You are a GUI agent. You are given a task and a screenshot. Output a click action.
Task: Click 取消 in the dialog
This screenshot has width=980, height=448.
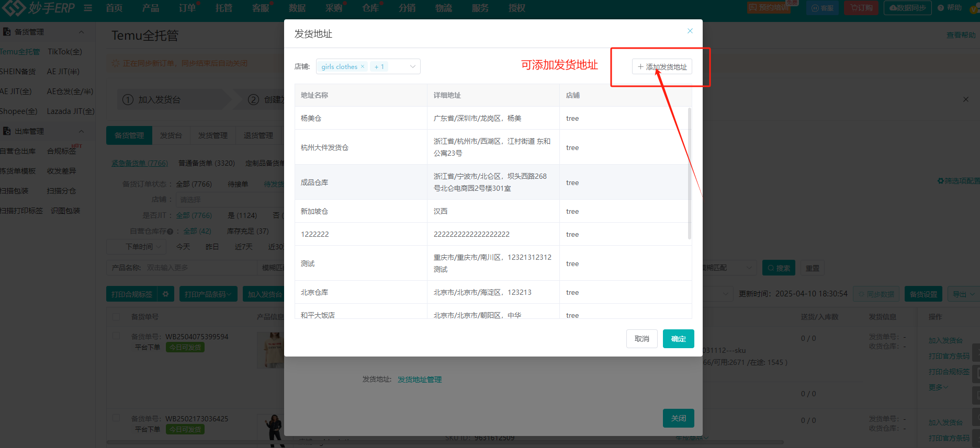[x=642, y=339]
